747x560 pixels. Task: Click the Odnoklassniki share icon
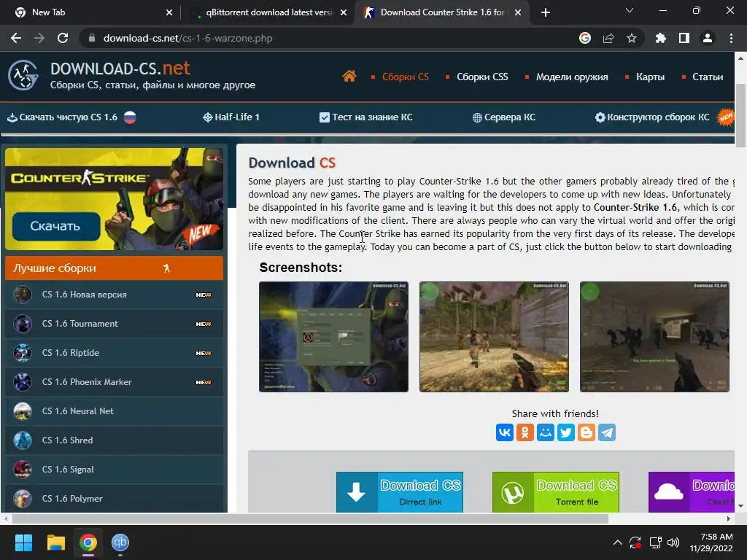[525, 432]
